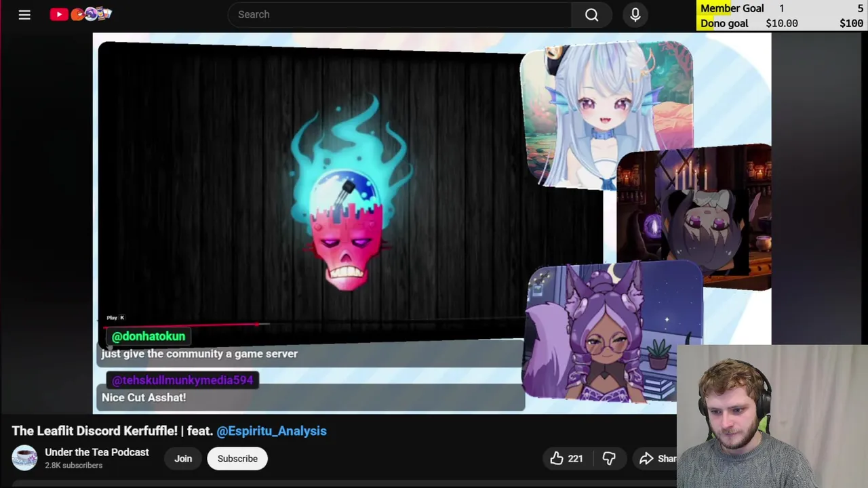Viewport: 868px width, 488px height.
Task: Join the channel membership
Action: pos(183,459)
